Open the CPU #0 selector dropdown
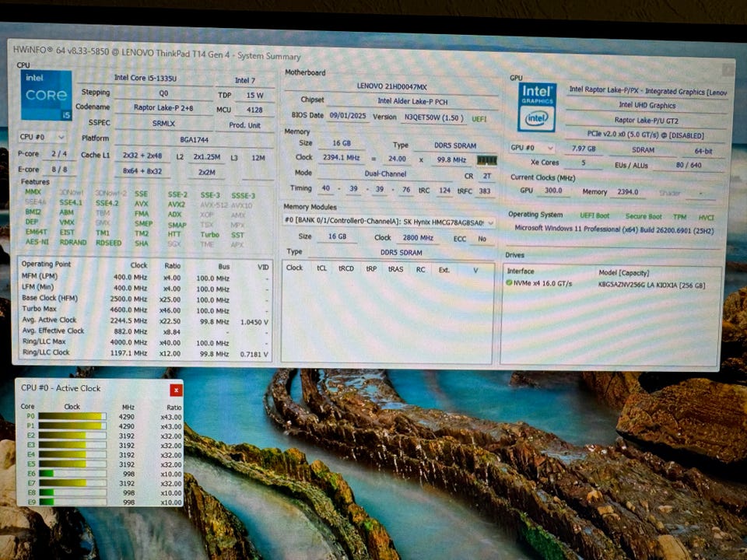This screenshot has width=747, height=560. pos(41,137)
